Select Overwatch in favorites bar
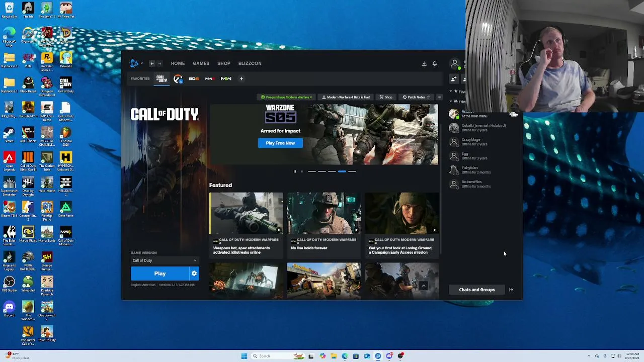 (178, 79)
